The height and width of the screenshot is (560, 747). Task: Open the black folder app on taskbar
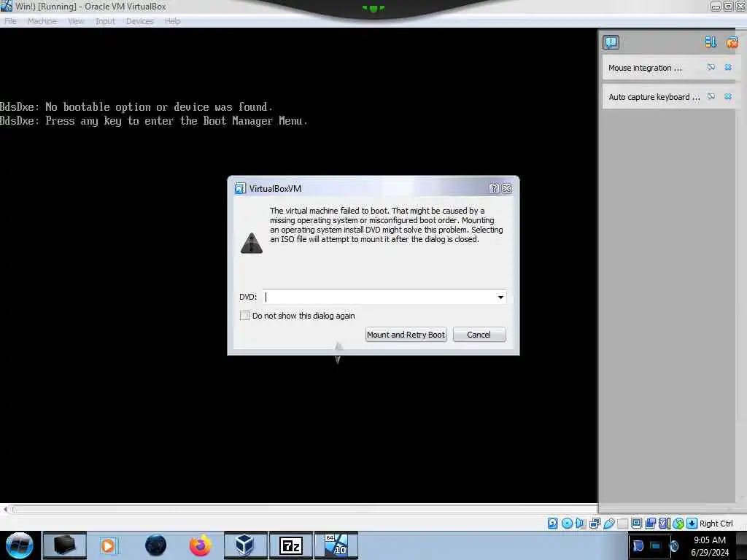pyautogui.click(x=65, y=545)
